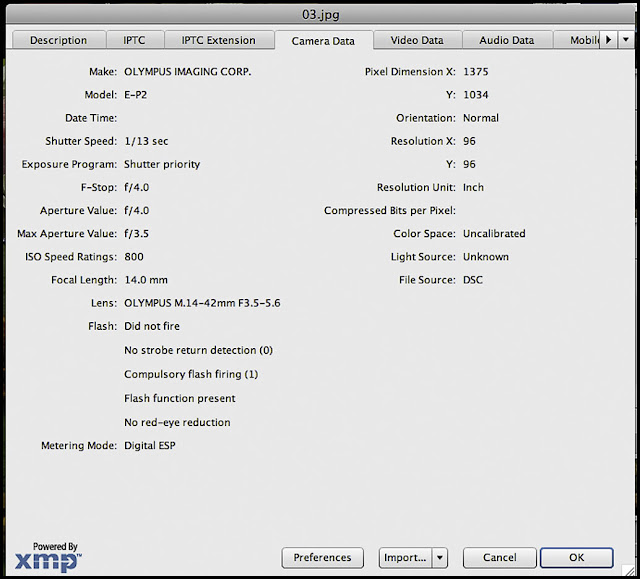Click the Focal Length value 14.0 mm
The width and height of the screenshot is (640, 579).
coord(146,280)
